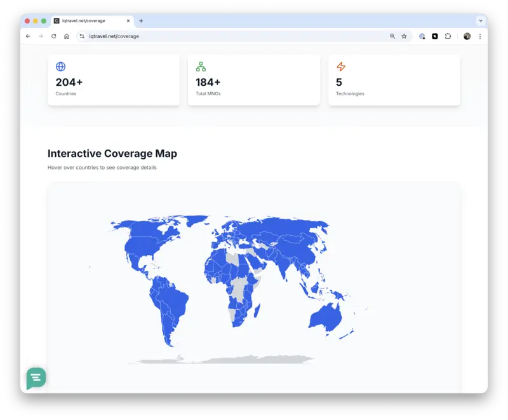Open the three-dot Chrome menu

481,36
